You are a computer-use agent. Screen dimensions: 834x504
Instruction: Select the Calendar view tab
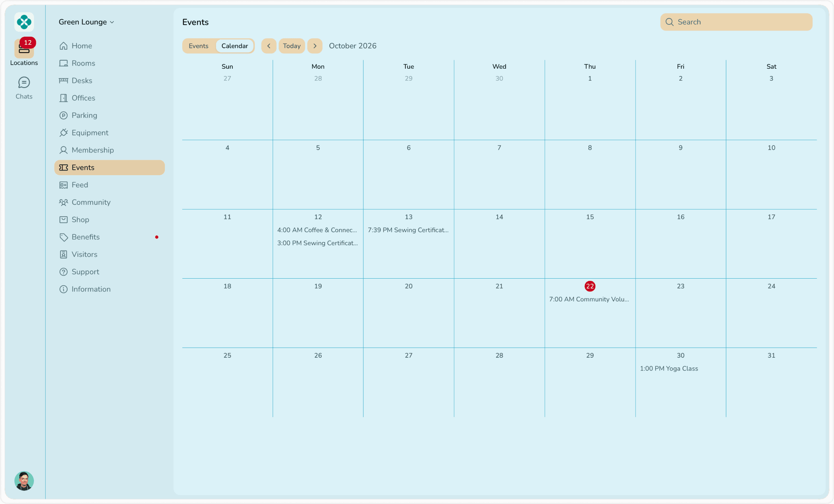(235, 46)
